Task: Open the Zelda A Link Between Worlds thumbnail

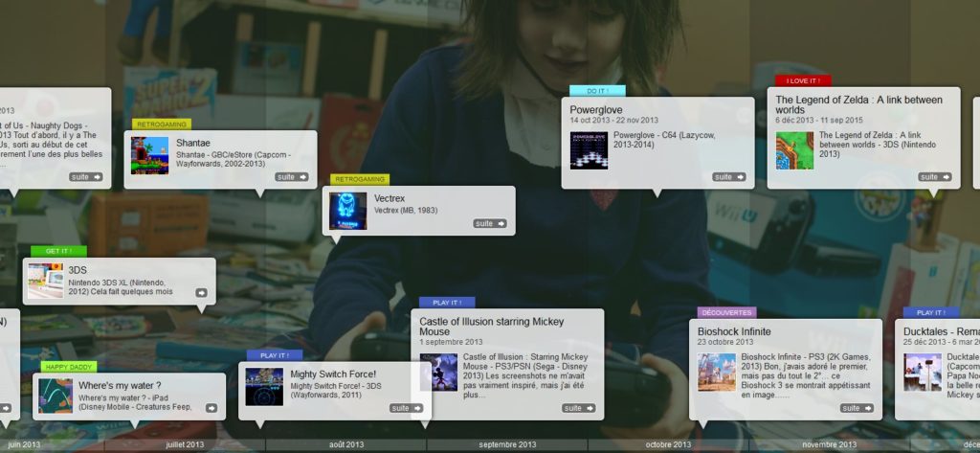Action: pyautogui.click(x=794, y=150)
